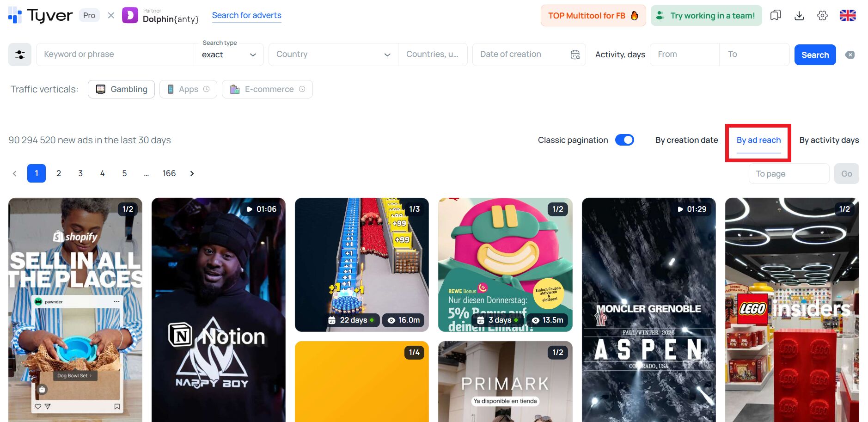Open the Primark ad thumbnail
Viewport: 868px width, 422px height.
click(505, 382)
